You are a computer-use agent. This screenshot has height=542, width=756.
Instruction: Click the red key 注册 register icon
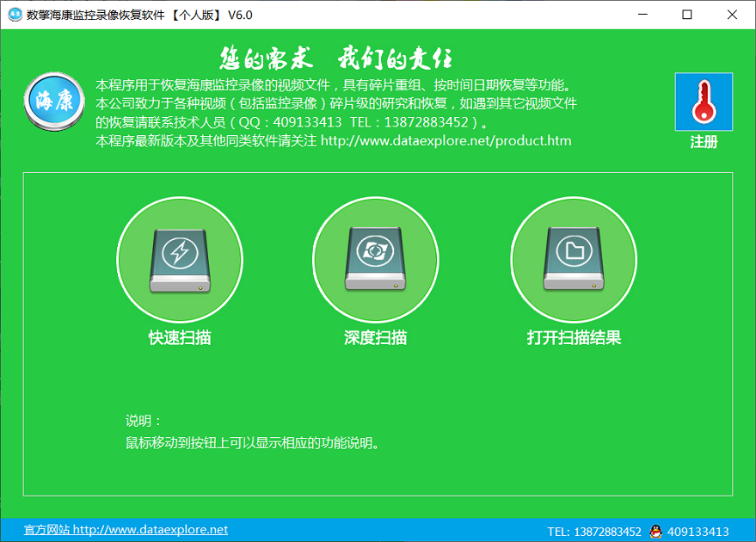pos(704,102)
